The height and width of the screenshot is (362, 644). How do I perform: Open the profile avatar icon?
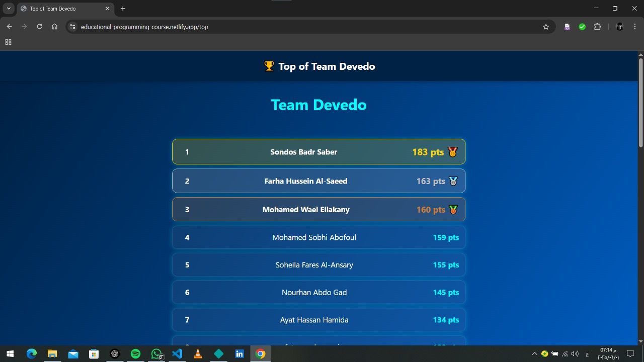coord(620,27)
